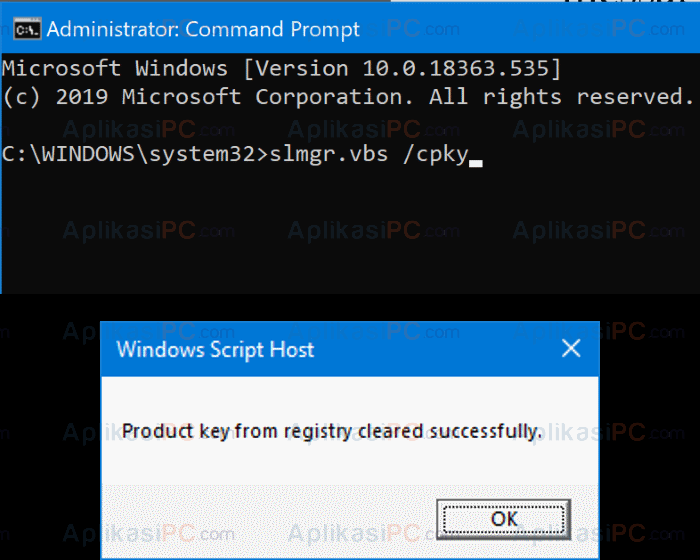Click the '/cpky' parameter in the console
The height and width of the screenshot is (560, 700).
[435, 155]
